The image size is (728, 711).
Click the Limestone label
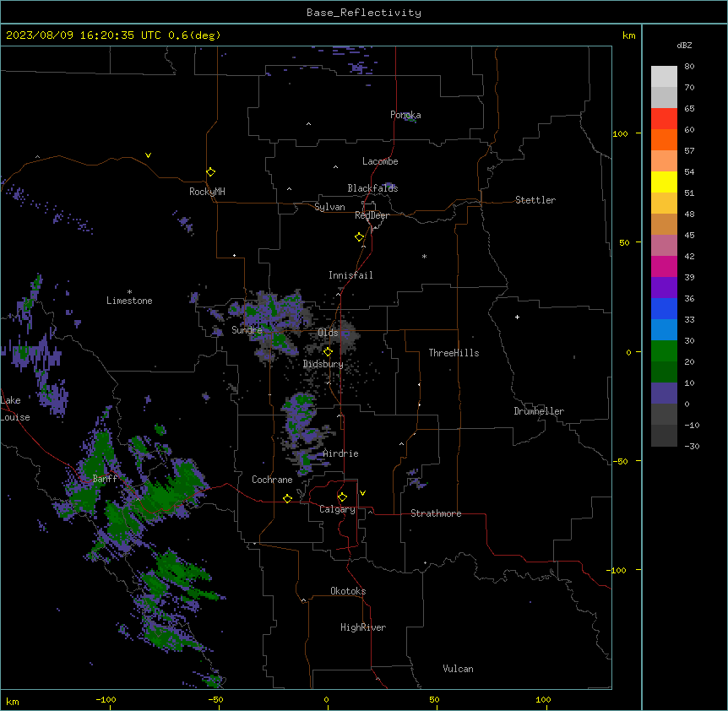pos(129,301)
